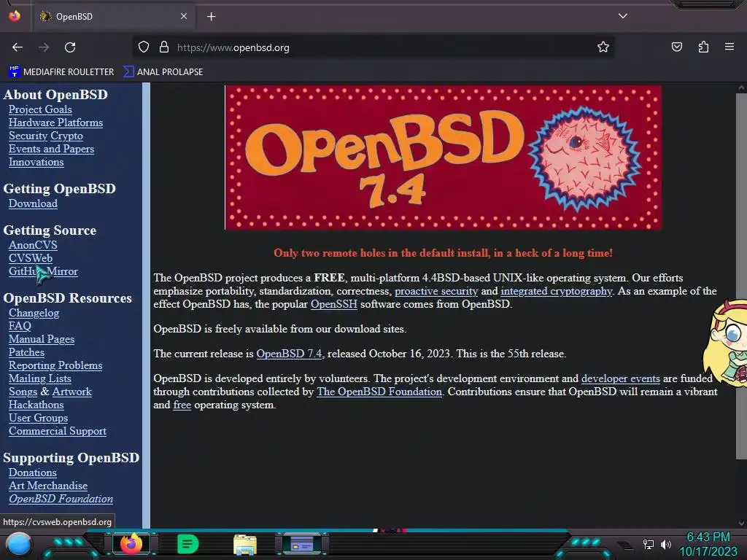This screenshot has height=560, width=747.
Task: Open Events and Papers link
Action: (x=52, y=149)
